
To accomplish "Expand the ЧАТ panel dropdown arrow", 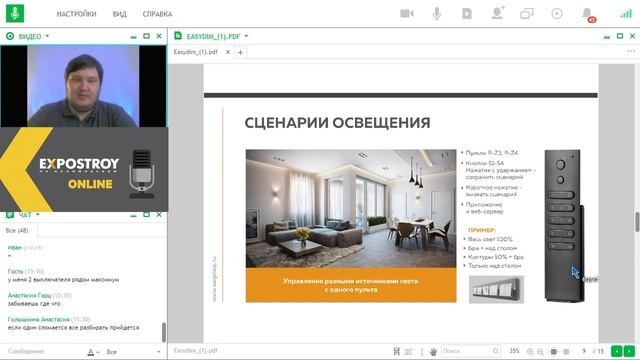I will tap(38, 215).
